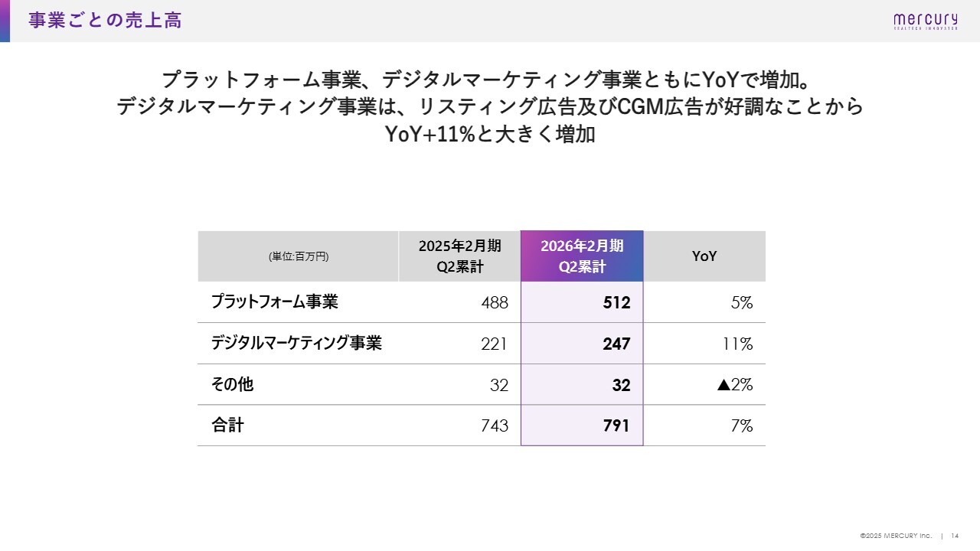Select the highlighted 2026年2月期 Q2累計 header
Screen dimensions: 980x551
582,256
